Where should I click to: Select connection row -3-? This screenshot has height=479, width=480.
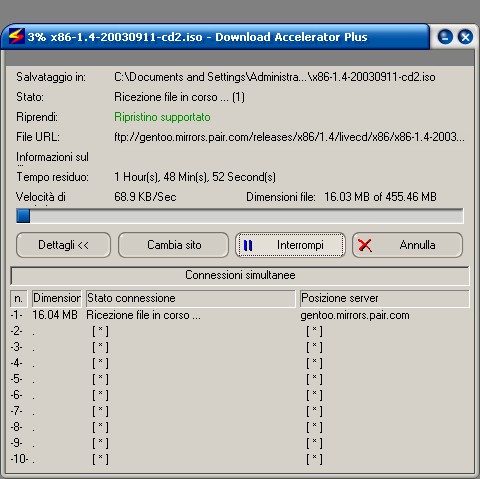(x=16, y=347)
